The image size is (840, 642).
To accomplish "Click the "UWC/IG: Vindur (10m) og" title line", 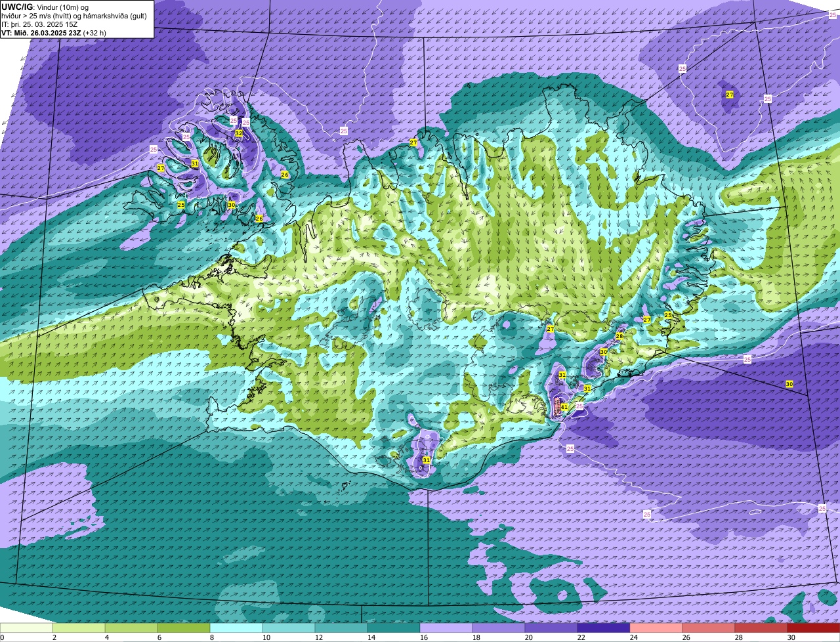I will point(45,7).
